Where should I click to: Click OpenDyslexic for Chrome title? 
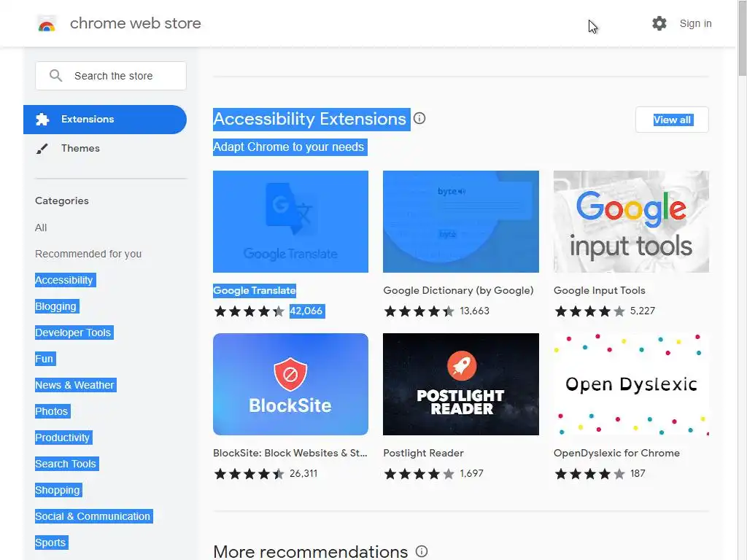tap(616, 453)
